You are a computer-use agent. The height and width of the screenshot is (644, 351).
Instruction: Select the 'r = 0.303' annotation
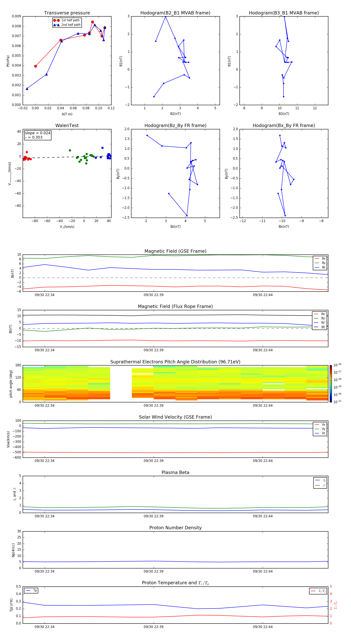coord(34,137)
